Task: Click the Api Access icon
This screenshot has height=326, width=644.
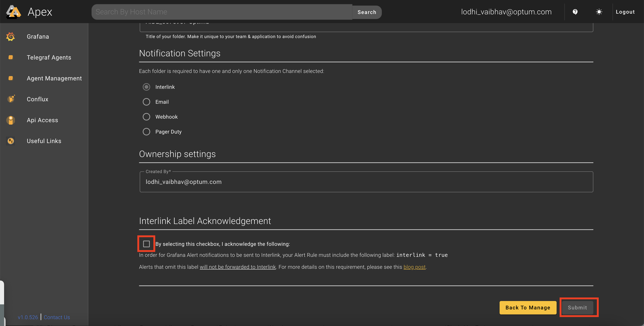Action: point(10,120)
